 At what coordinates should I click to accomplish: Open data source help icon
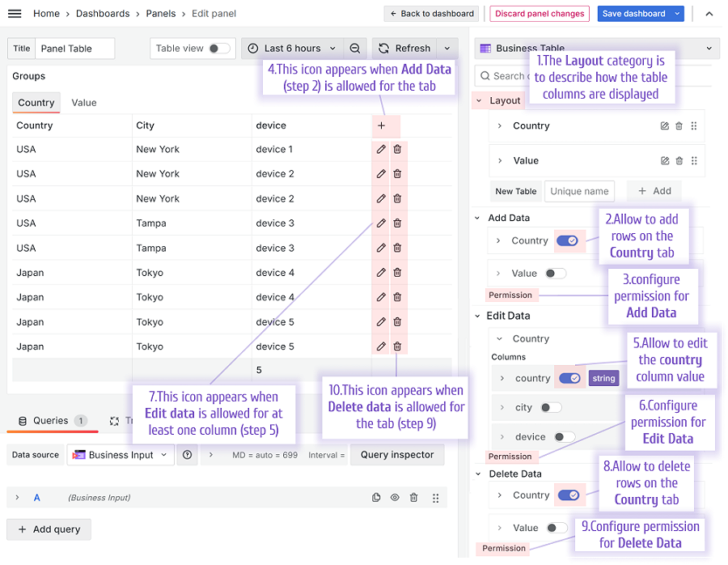[x=187, y=455]
